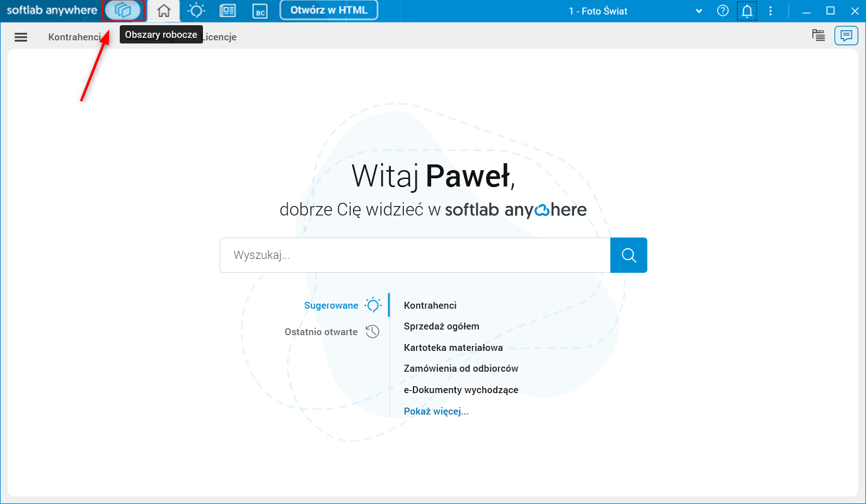The width and height of the screenshot is (866, 504).
Task: Click the BC toolbar icon
Action: coord(260,11)
